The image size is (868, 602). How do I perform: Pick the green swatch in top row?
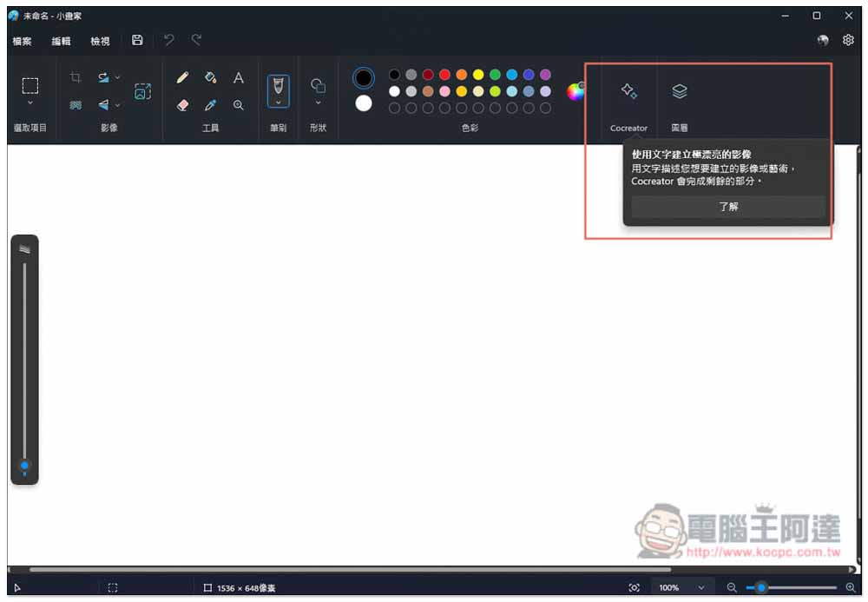[495, 75]
